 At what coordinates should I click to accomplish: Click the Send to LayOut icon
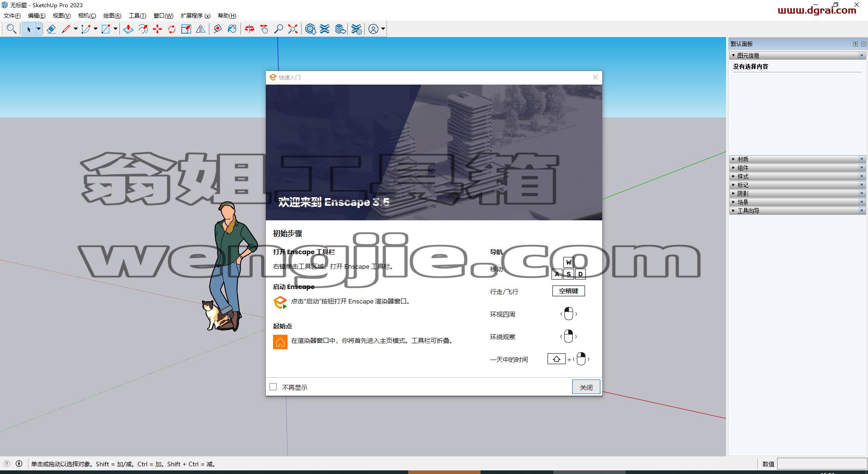click(340, 29)
